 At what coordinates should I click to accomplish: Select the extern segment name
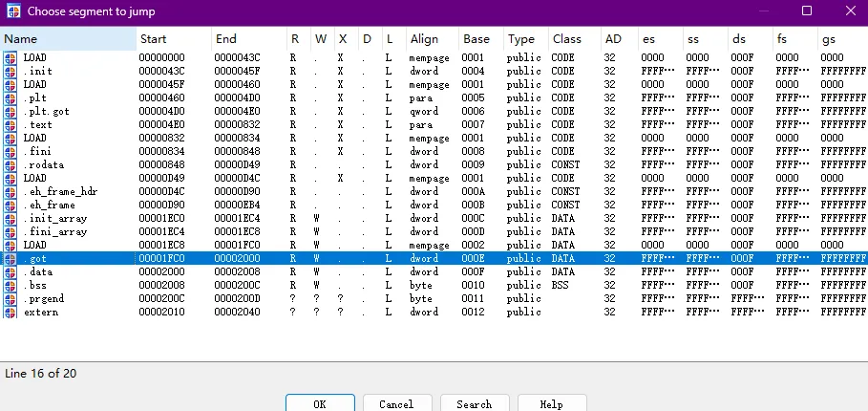point(41,312)
